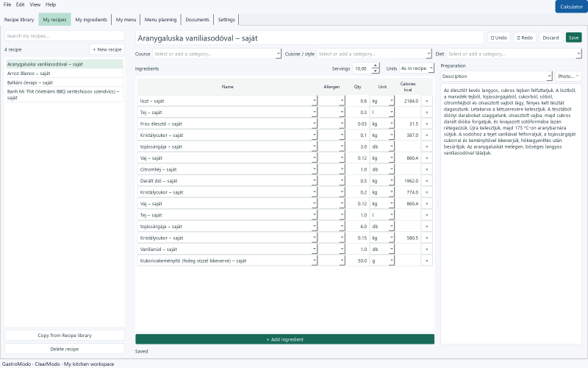
Task: Remove the Vaníliarúd – saját row
Action: (426, 250)
